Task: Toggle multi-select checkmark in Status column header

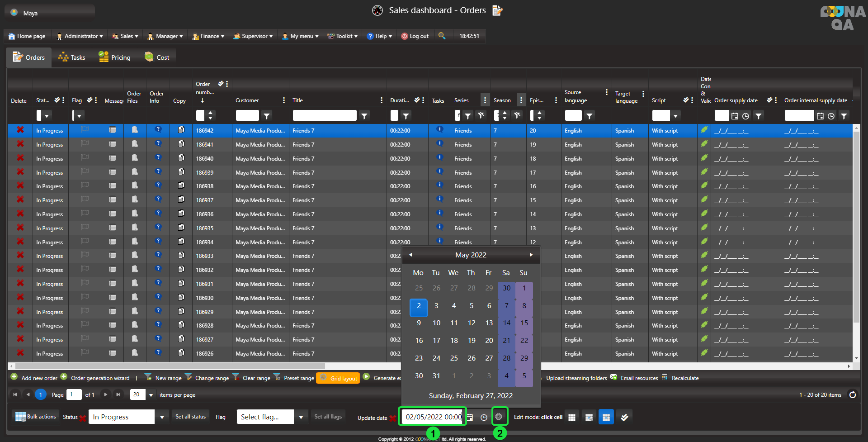Action: click(x=57, y=100)
